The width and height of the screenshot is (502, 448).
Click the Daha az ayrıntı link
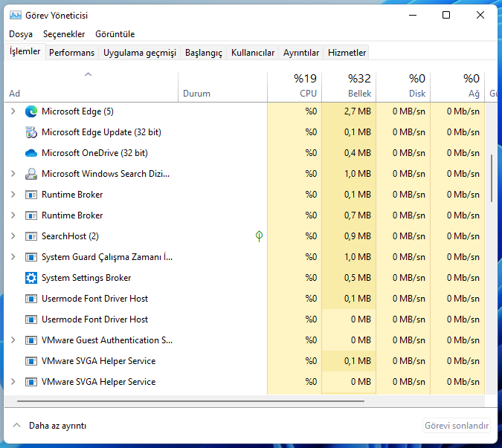57,426
